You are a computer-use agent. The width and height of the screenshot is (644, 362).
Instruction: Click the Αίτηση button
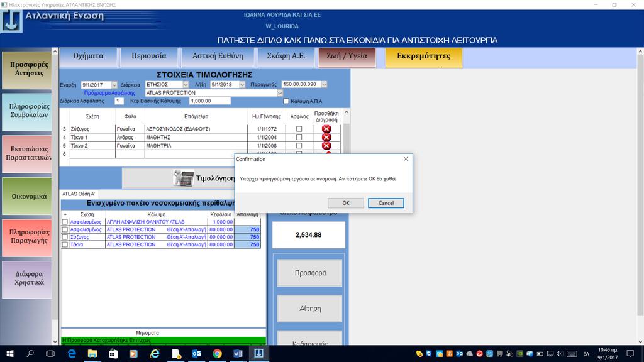tap(309, 309)
